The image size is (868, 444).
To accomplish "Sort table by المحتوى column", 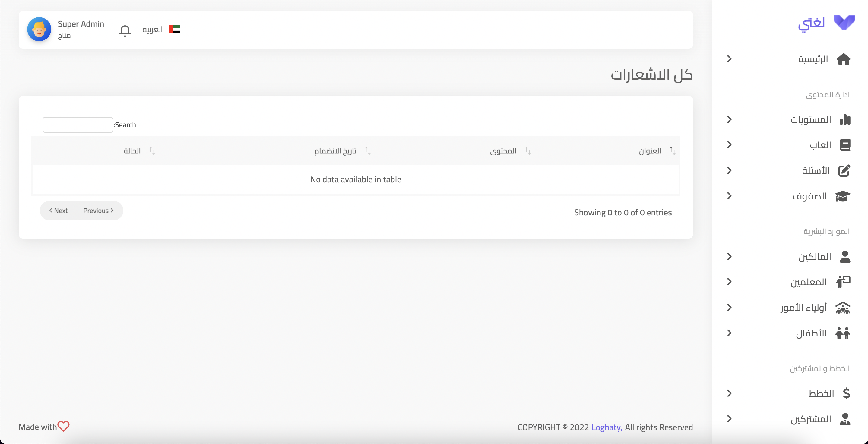I will click(503, 151).
